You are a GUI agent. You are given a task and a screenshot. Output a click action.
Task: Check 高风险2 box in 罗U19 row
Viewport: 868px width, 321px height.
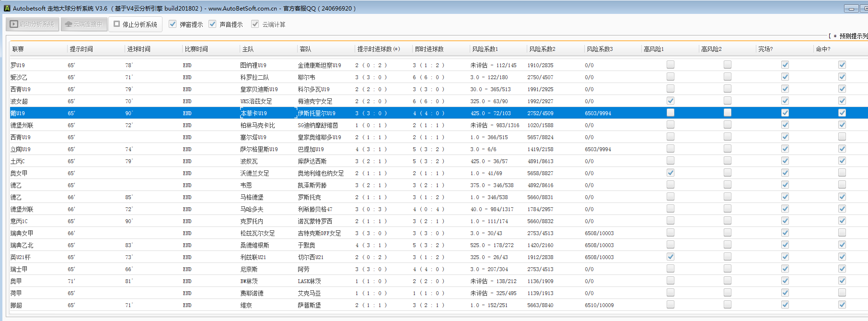pos(727,65)
